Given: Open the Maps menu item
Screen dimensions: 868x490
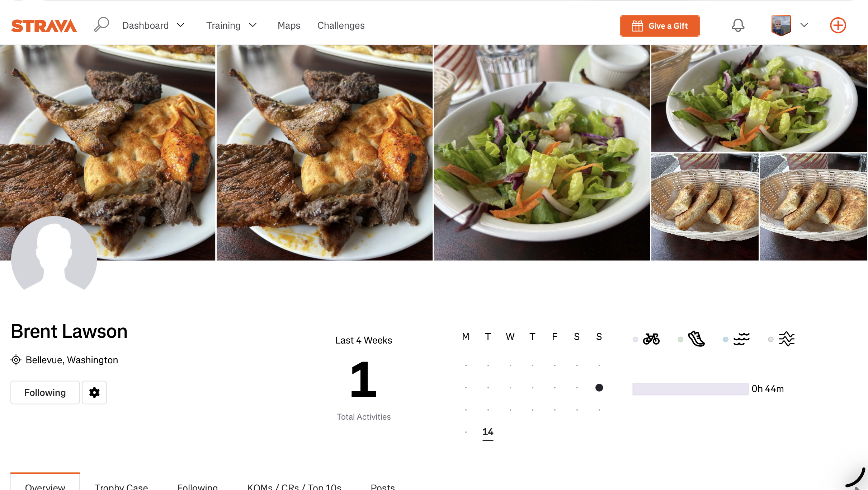Looking at the screenshot, I should (x=289, y=25).
